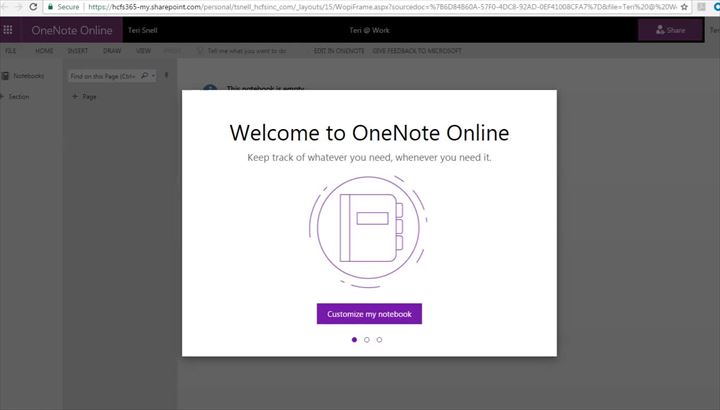Viewport: 720px width, 410px height.
Task: Click the plus icon to add a Section
Action: (3, 97)
